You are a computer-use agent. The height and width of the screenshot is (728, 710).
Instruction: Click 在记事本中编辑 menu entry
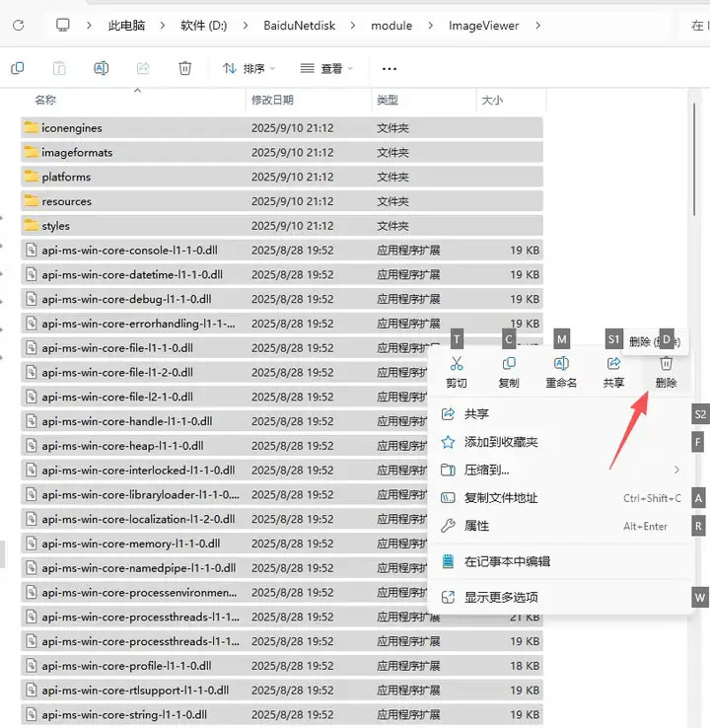tap(507, 561)
